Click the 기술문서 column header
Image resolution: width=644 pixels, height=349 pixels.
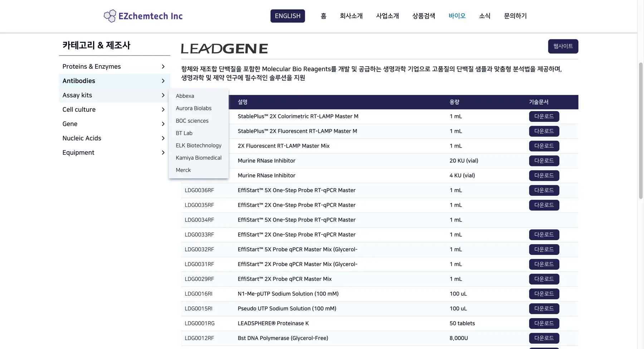(x=538, y=102)
